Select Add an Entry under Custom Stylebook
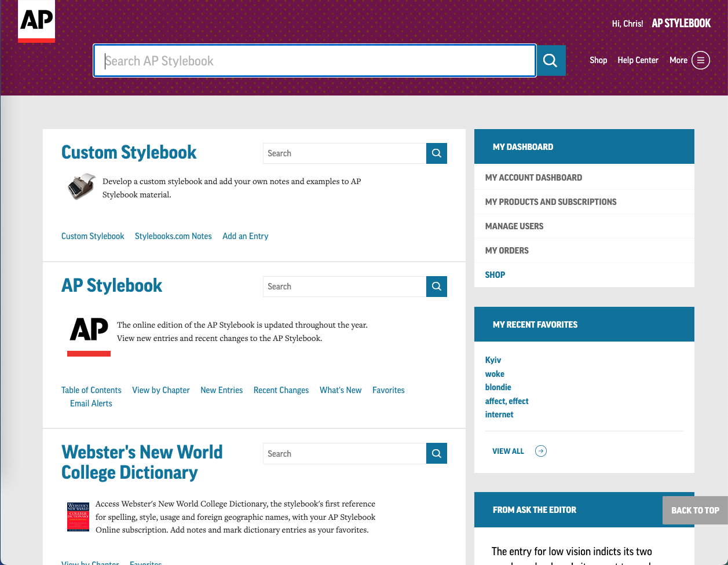Viewport: 728px width, 565px height. point(245,236)
